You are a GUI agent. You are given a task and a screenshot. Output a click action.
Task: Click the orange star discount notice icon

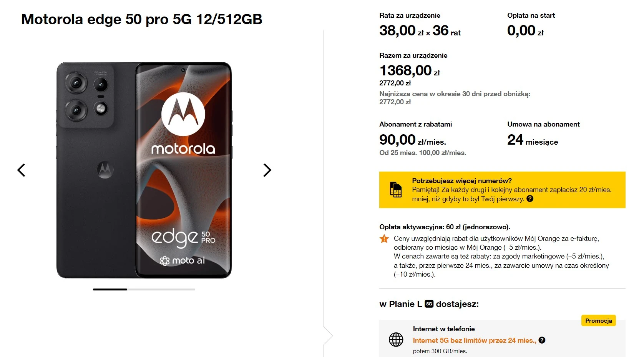(x=384, y=239)
